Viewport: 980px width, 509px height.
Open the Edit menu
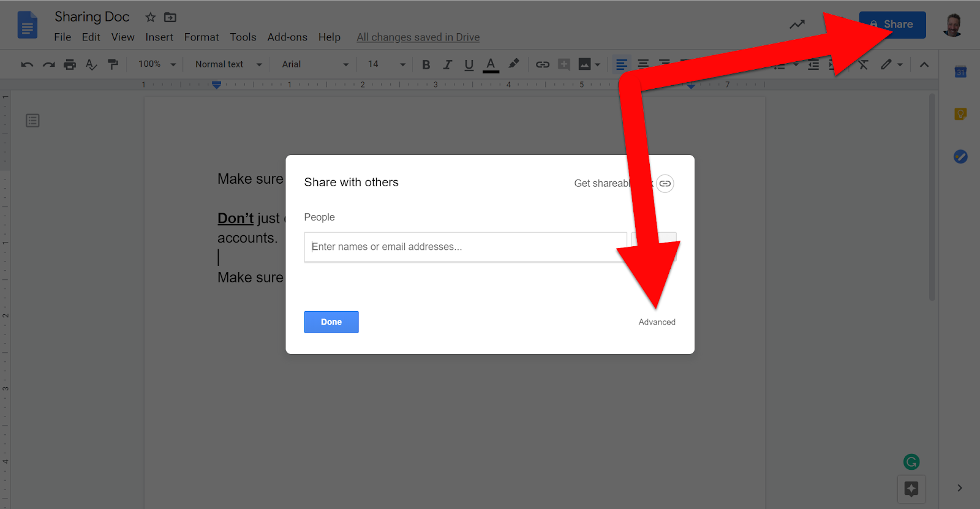pos(91,37)
